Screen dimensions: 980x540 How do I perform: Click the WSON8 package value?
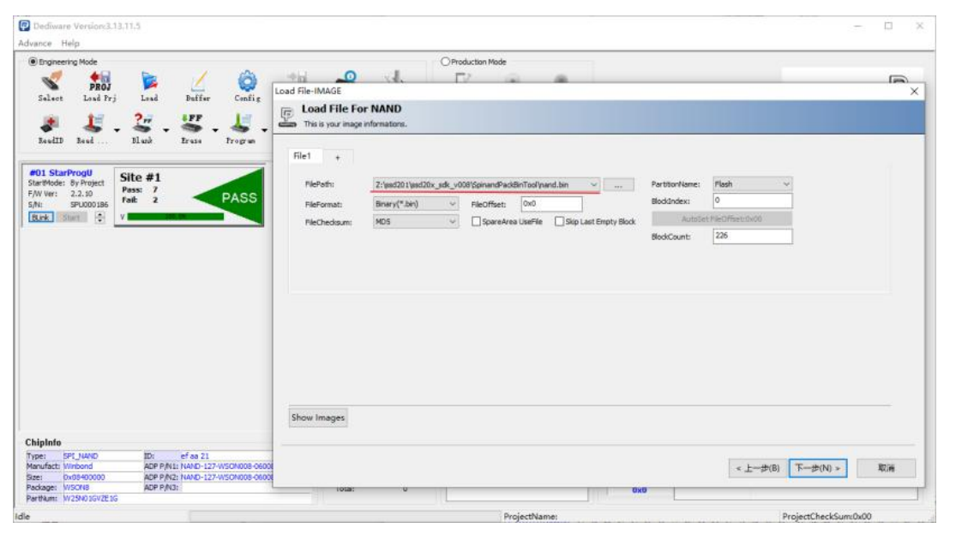[76, 487]
